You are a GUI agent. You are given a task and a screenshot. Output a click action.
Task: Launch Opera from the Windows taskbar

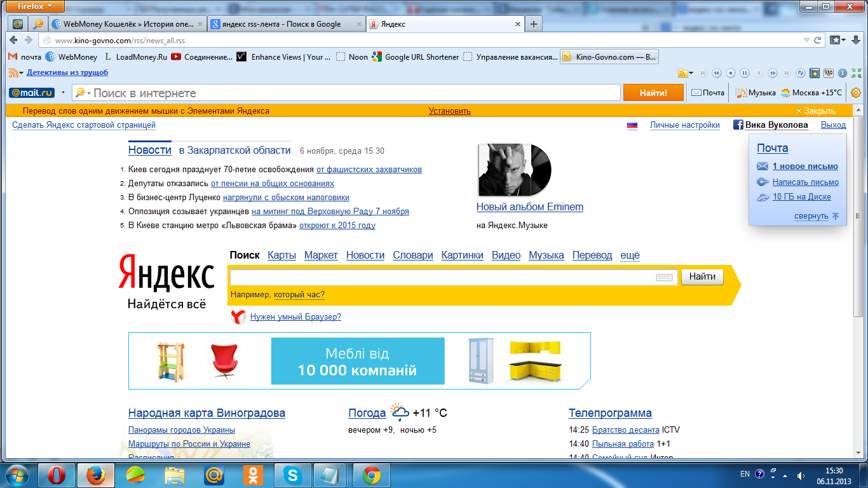(57, 475)
